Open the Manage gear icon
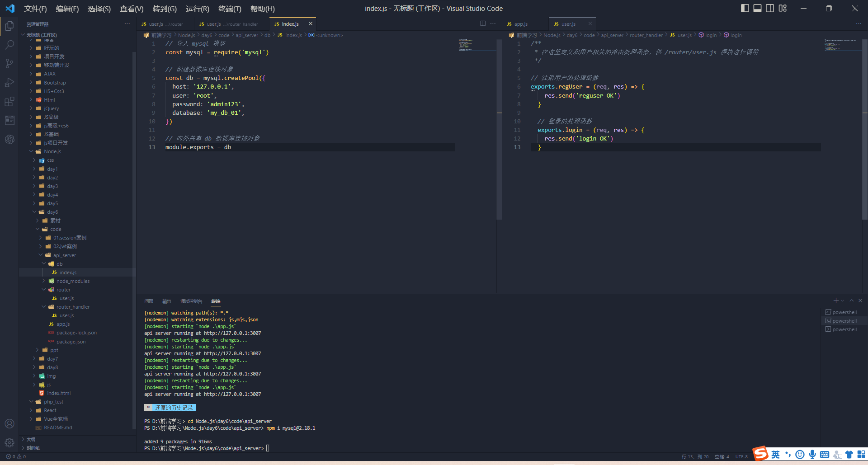The height and width of the screenshot is (465, 868). point(9,443)
